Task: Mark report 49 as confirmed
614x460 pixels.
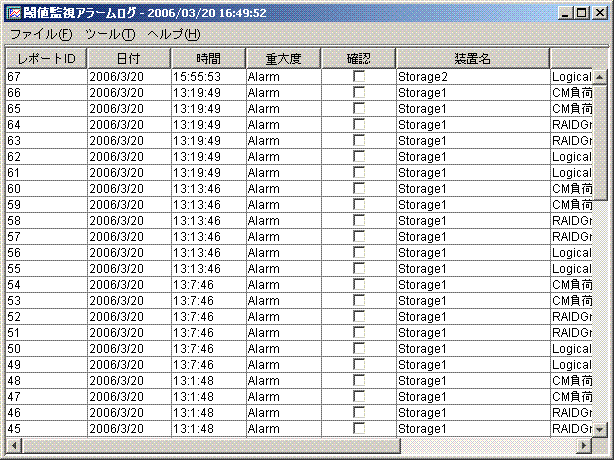Action: click(359, 364)
